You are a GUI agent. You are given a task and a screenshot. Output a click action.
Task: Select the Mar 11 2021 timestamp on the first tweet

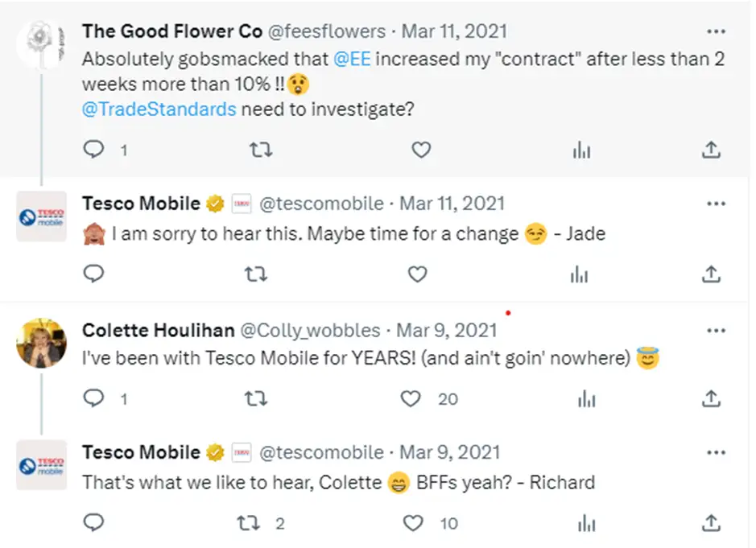point(455,31)
